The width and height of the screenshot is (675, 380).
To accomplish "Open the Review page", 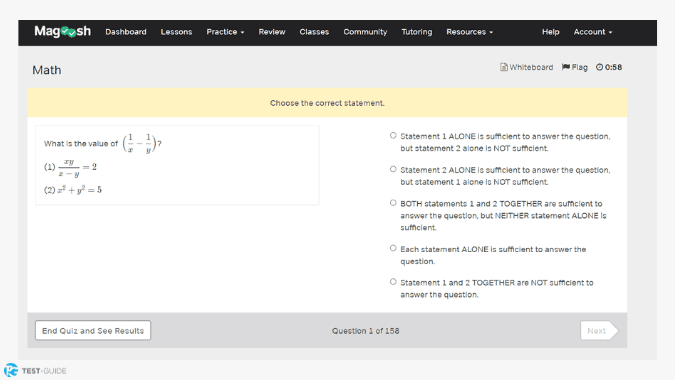I will 272,32.
